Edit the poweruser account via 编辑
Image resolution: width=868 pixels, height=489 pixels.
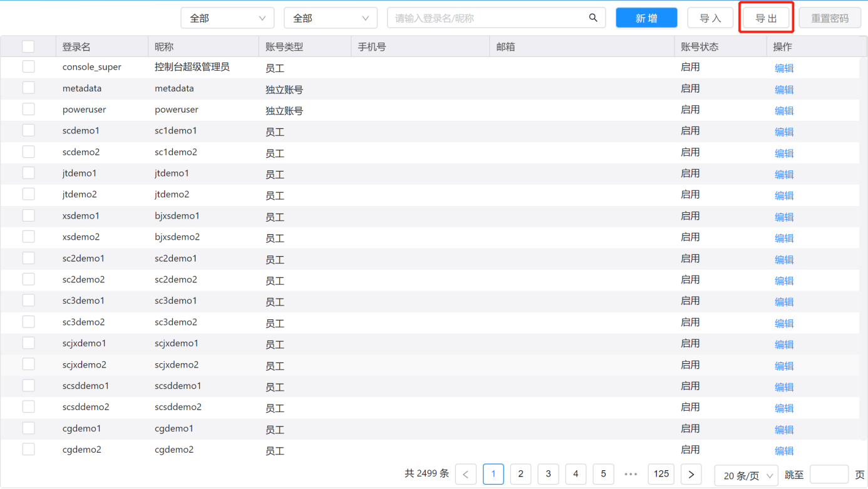783,111
